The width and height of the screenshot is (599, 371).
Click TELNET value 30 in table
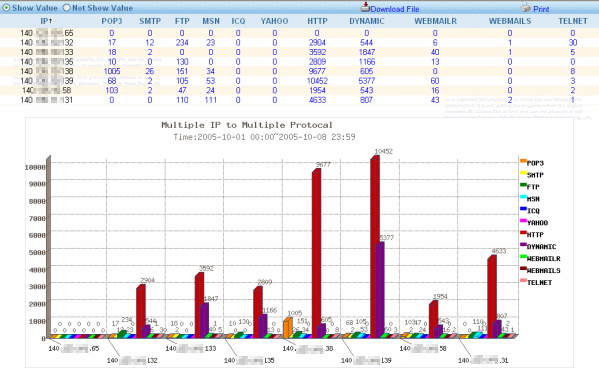(x=573, y=42)
